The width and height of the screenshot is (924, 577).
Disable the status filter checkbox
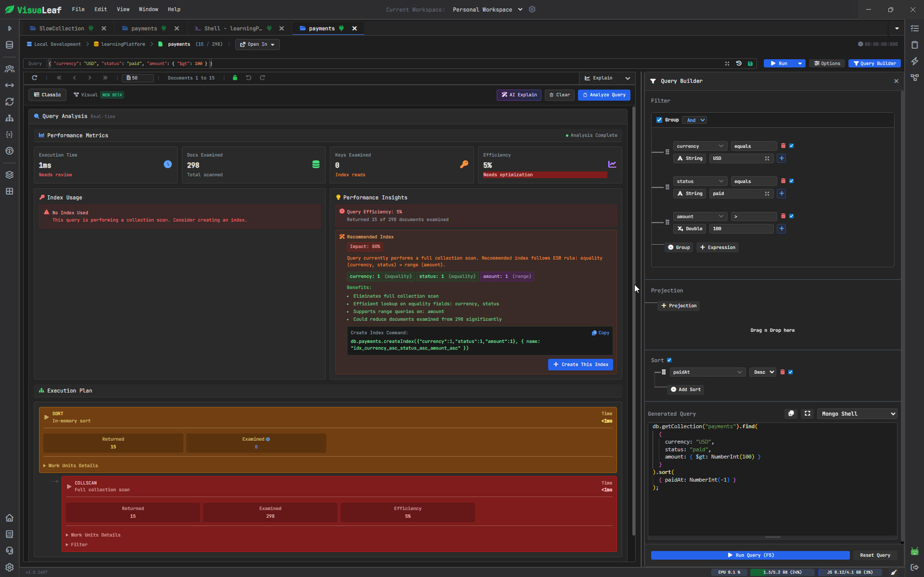[x=791, y=181]
